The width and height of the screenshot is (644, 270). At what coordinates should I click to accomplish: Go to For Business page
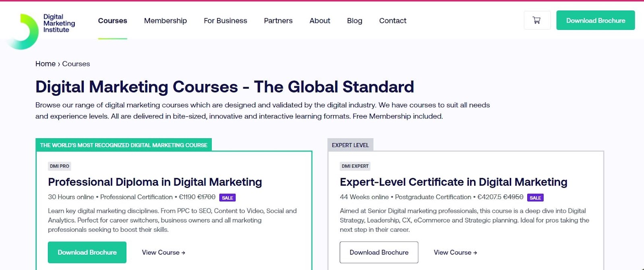(225, 21)
